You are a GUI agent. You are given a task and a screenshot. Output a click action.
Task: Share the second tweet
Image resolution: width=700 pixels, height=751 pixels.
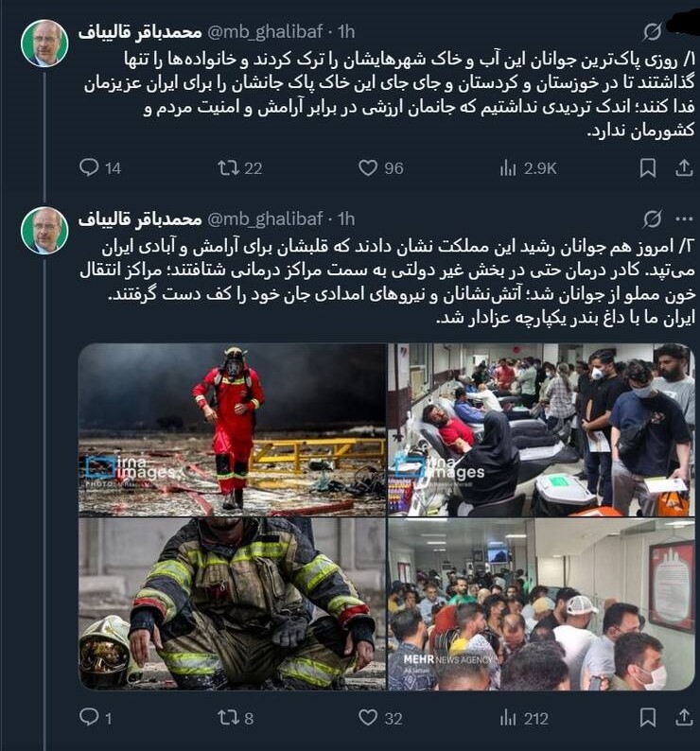(x=684, y=718)
